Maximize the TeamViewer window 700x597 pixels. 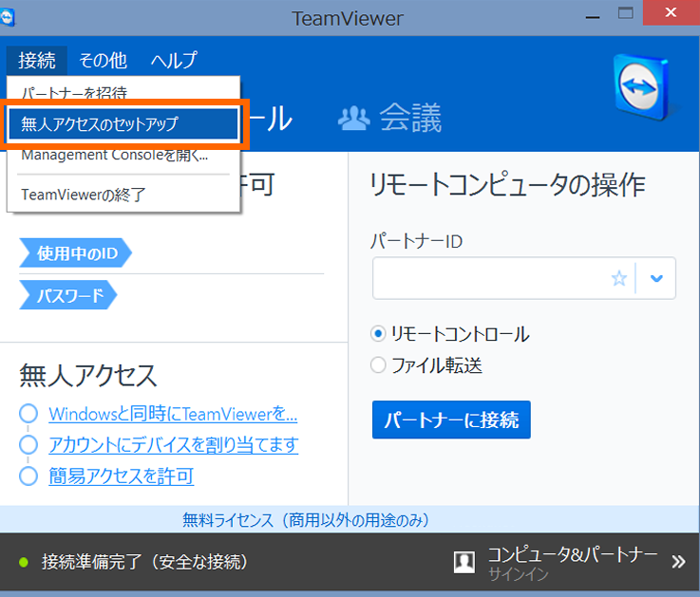click(x=626, y=13)
